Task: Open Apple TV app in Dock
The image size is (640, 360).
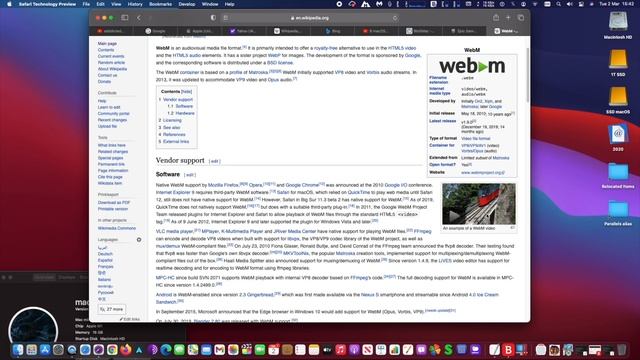Action: point(327,349)
